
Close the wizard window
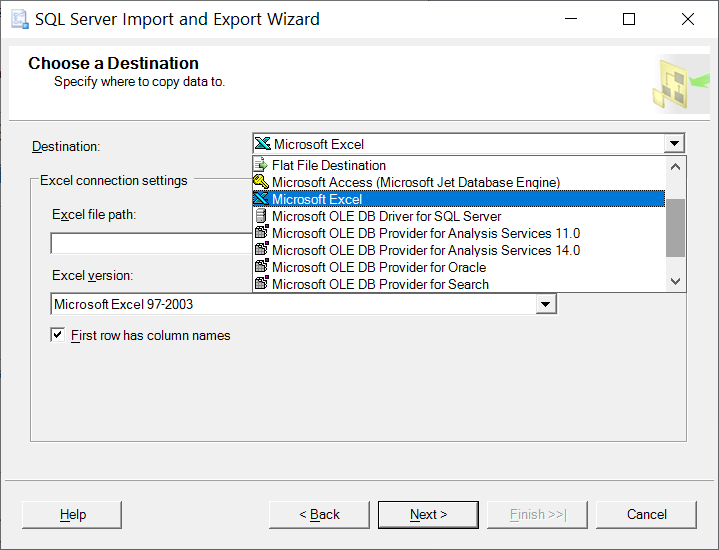tap(688, 19)
